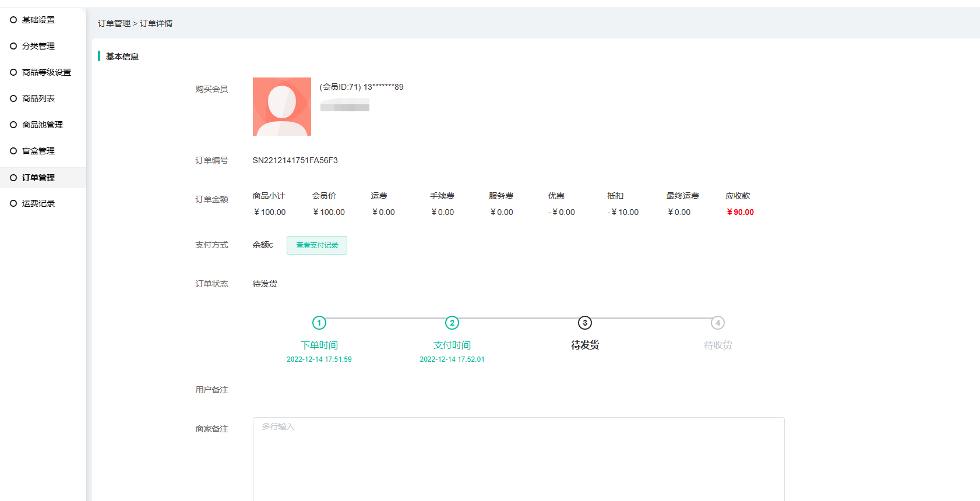Click the circle icon next to 运费记录
980x501 pixels.
pos(13,203)
